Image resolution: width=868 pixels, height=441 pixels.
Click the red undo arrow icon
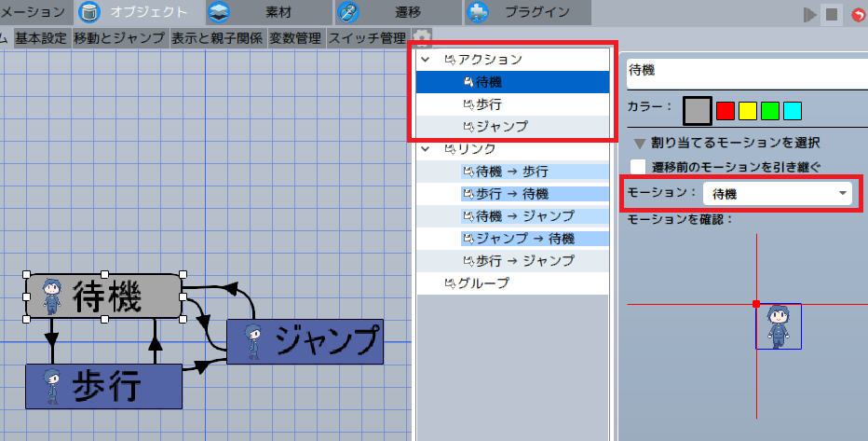point(858,15)
